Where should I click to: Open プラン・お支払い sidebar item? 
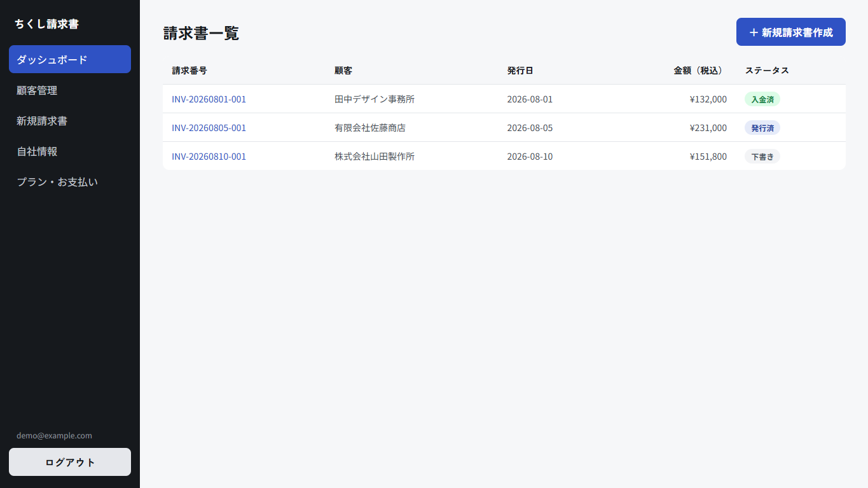pos(70,182)
